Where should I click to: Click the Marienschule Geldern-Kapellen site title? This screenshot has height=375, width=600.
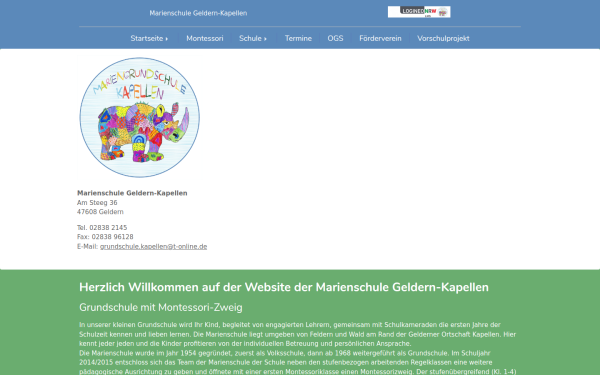click(198, 13)
